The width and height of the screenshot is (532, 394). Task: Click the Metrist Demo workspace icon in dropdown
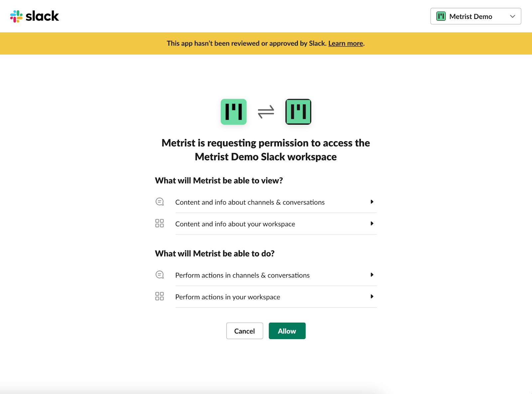coord(441,16)
